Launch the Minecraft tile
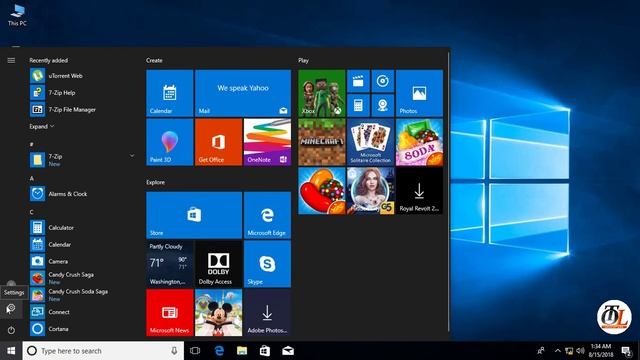640x360 pixels. [322, 142]
